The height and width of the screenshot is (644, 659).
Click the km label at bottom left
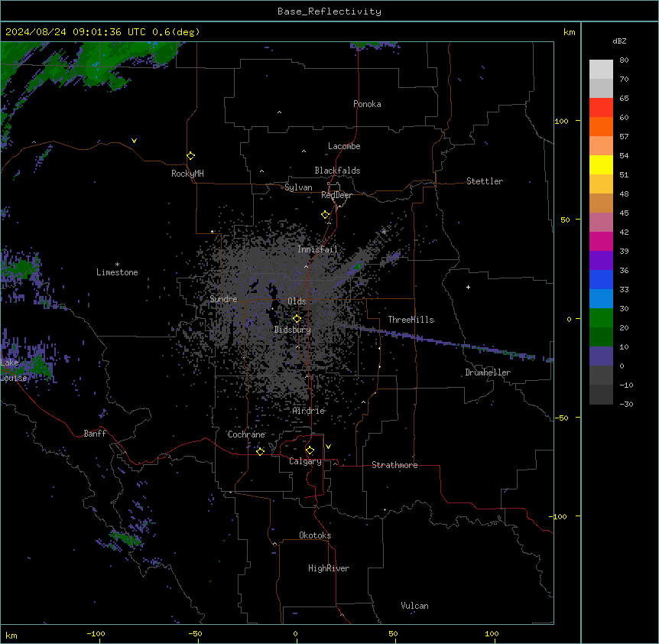[11, 636]
